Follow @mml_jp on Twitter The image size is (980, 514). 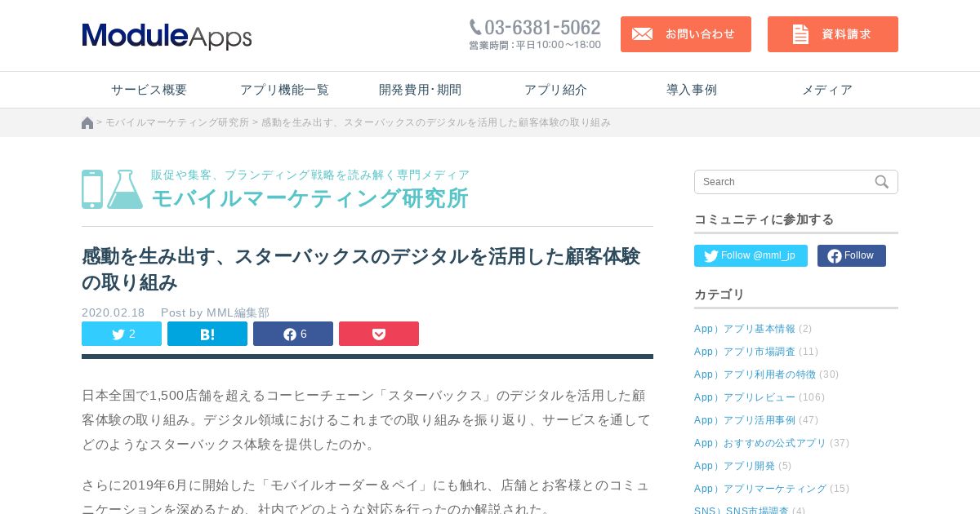coord(751,255)
